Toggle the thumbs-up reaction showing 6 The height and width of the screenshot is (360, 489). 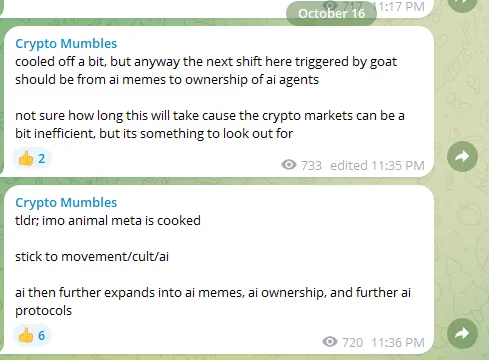pos(32,335)
